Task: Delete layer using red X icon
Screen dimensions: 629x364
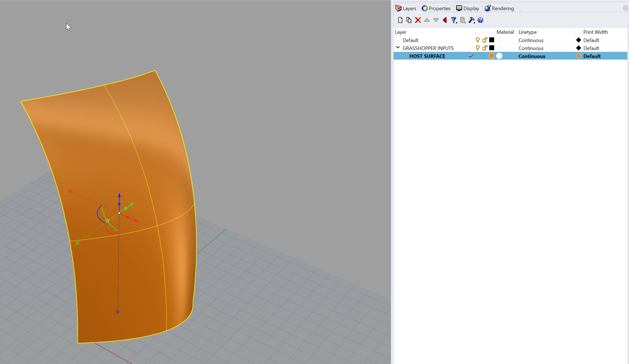Action: (418, 20)
